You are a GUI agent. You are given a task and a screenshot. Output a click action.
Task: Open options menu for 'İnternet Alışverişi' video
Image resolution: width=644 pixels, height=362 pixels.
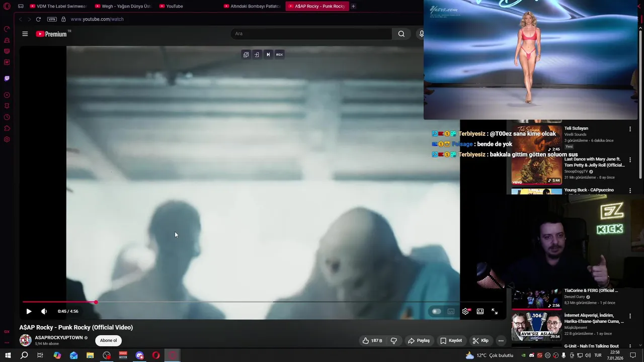(630, 316)
